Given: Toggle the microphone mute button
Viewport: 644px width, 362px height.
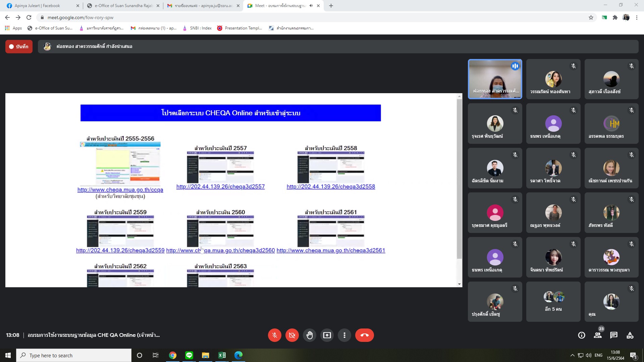Looking at the screenshot, I should click(274, 335).
